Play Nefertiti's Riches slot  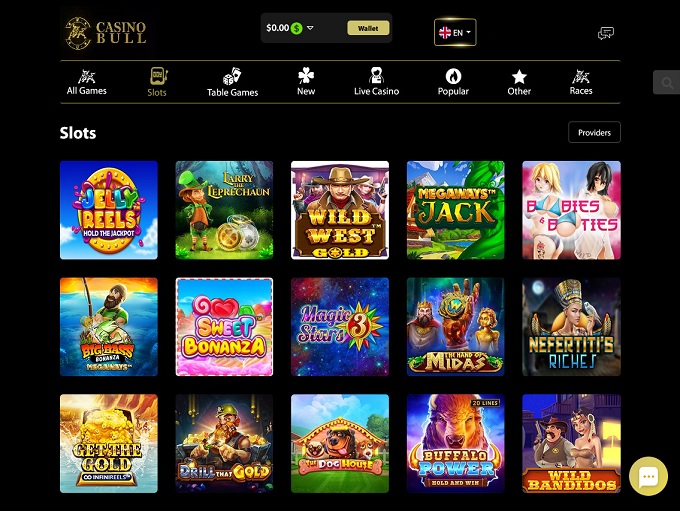click(x=571, y=327)
